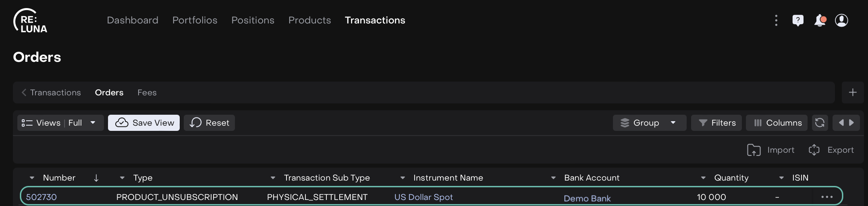Click the RE:LUNA logo
Screen dimensions: 868x206
pyautogui.click(x=30, y=21)
